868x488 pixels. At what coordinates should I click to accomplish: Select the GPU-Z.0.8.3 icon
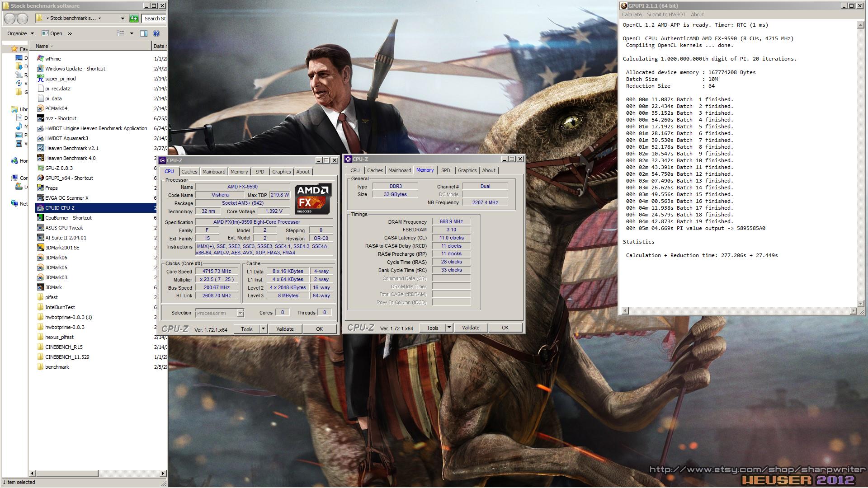click(x=41, y=168)
